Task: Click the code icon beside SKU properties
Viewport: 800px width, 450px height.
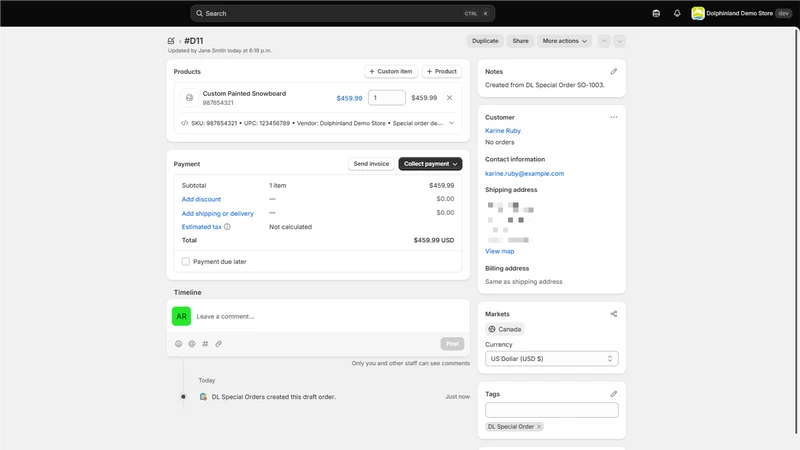Action: [x=185, y=123]
